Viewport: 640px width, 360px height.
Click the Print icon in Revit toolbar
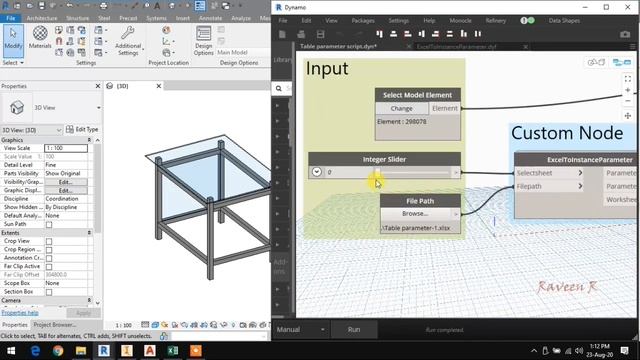[x=103, y=6]
